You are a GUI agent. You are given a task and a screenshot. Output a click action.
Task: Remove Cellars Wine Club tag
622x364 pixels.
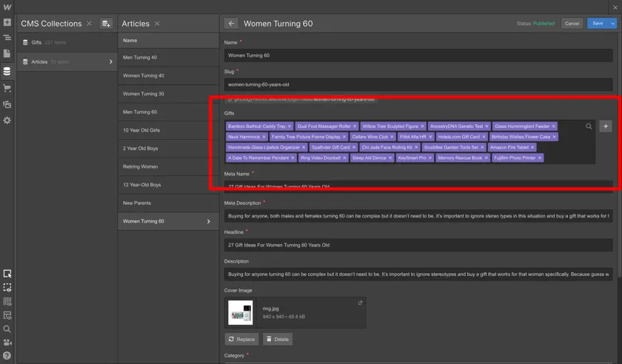(x=392, y=137)
